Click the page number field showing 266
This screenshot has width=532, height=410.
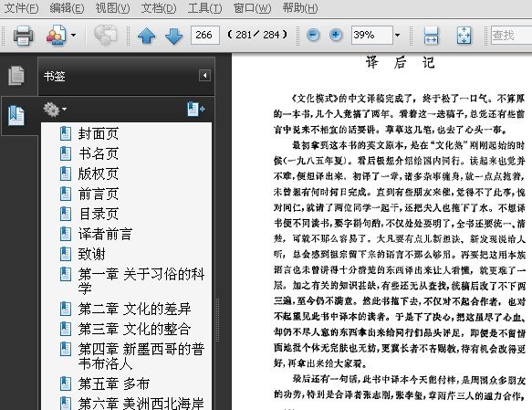pyautogui.click(x=205, y=35)
